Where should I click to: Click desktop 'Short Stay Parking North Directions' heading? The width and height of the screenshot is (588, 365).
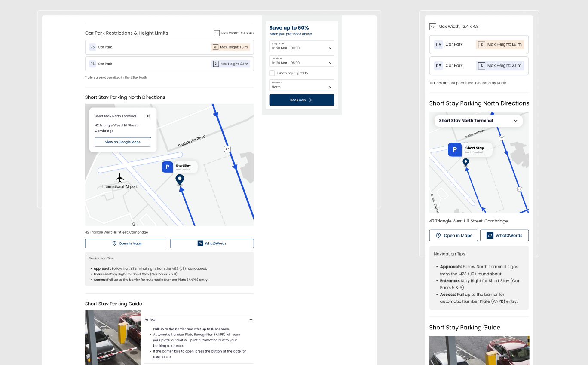coord(125,97)
